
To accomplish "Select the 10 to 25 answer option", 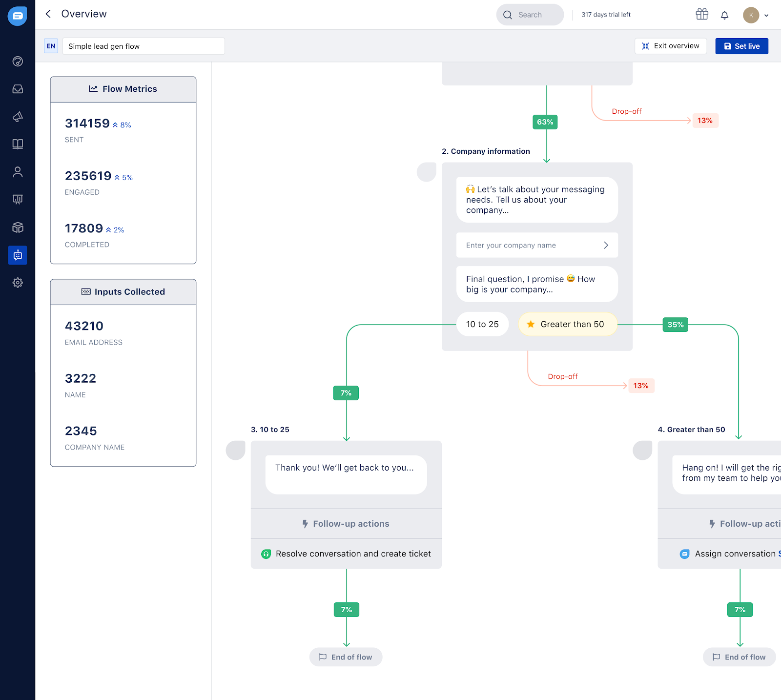I will 482,324.
